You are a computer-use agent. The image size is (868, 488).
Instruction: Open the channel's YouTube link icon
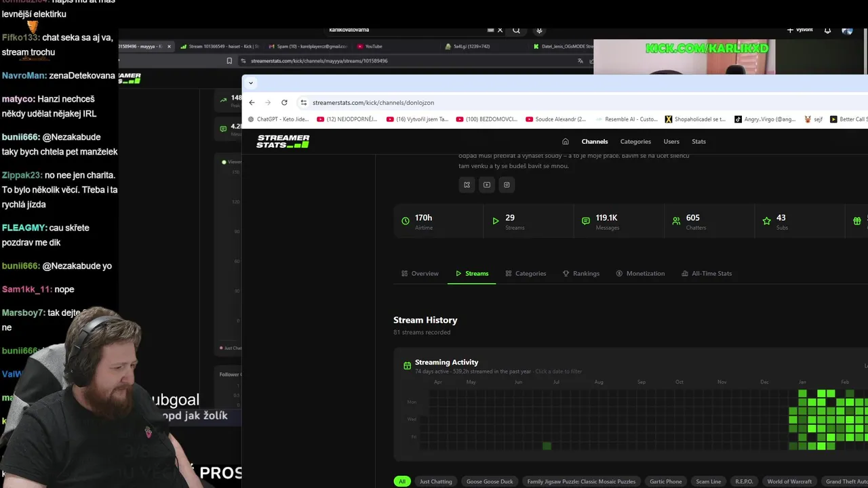pos(487,184)
